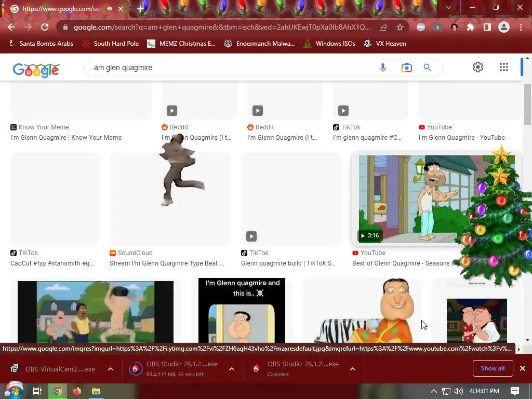532x399 pixels.
Task: Click Show all downloads button
Action: point(493,368)
